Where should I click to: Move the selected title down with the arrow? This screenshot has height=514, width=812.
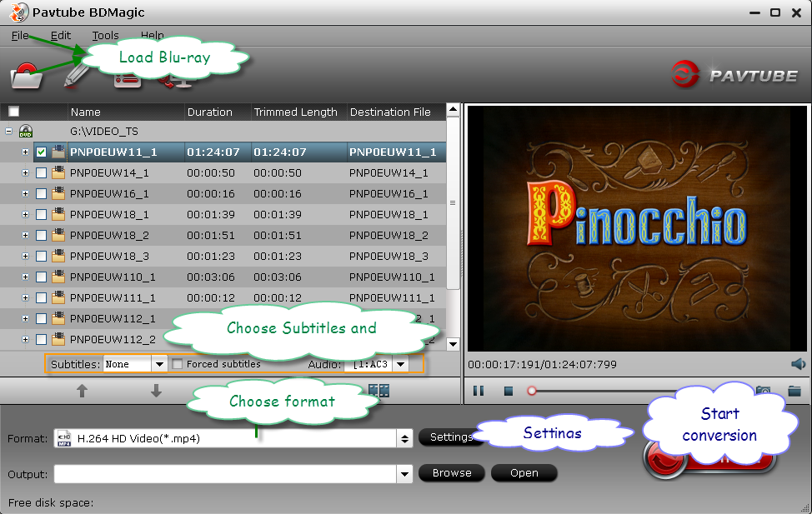click(x=156, y=391)
